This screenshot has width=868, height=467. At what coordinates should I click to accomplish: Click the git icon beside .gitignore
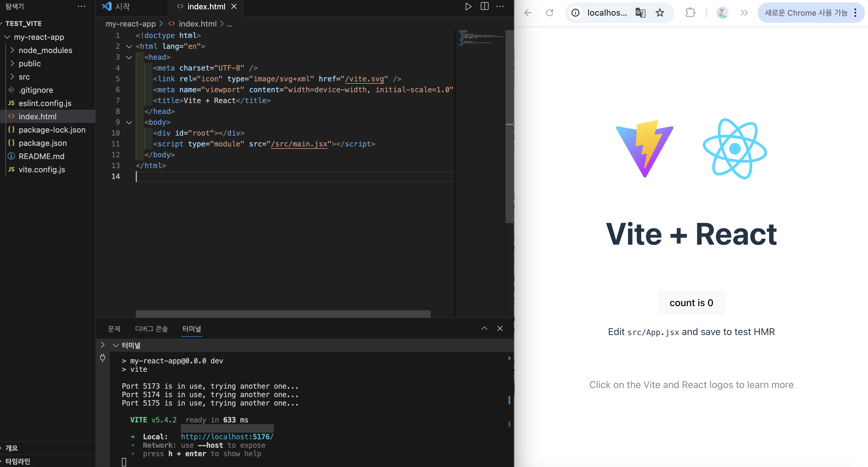pos(11,89)
